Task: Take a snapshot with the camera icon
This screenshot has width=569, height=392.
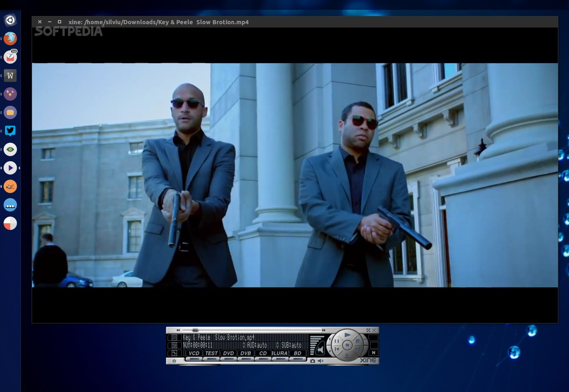Action: (313, 361)
